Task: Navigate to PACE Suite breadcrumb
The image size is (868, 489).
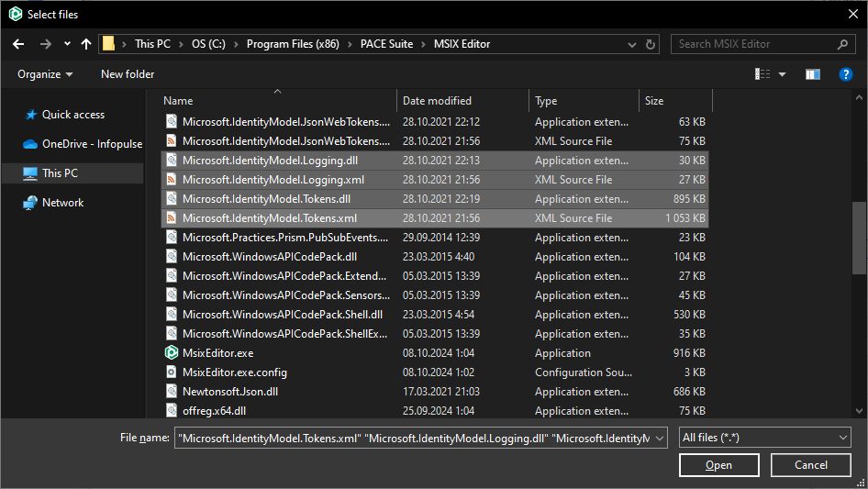Action: (x=386, y=44)
